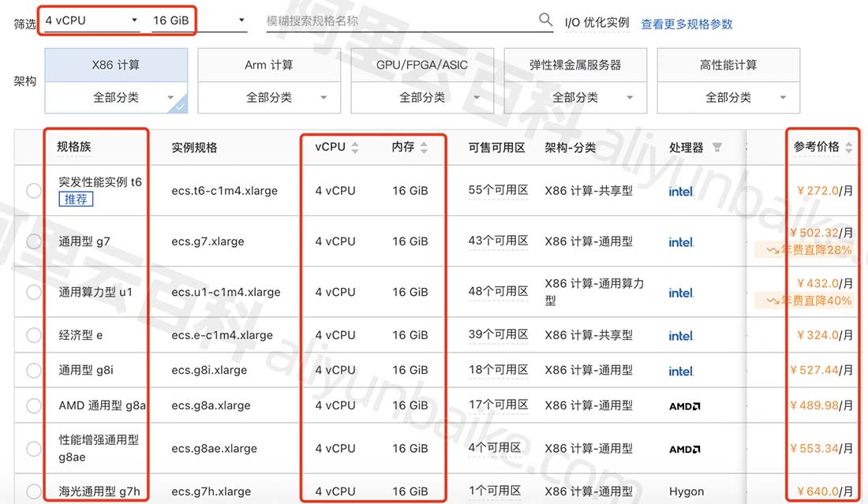Screen dimensions: 868x504
Task: Open the 16 GiB memory filter dropdown
Action: [x=200, y=21]
